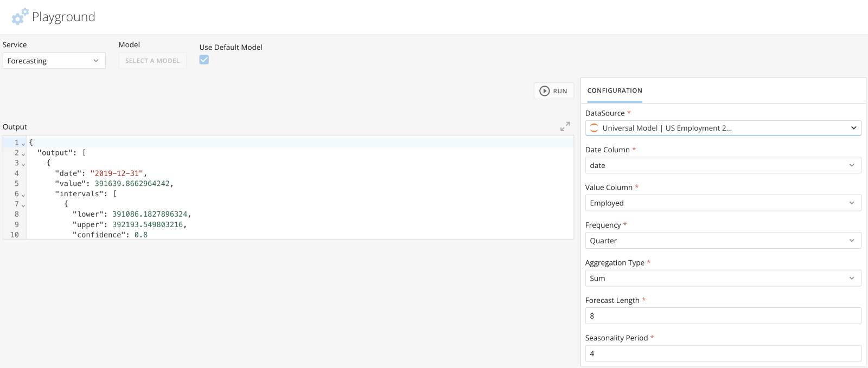Viewport: 868px width, 368px height.
Task: Collapse code fold arrow on line 3
Action: tap(23, 164)
